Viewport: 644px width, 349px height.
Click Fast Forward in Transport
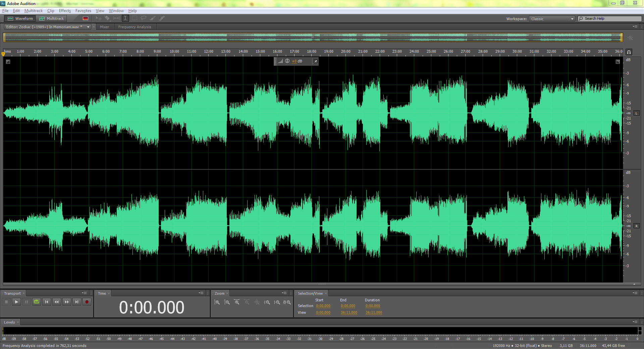point(67,302)
